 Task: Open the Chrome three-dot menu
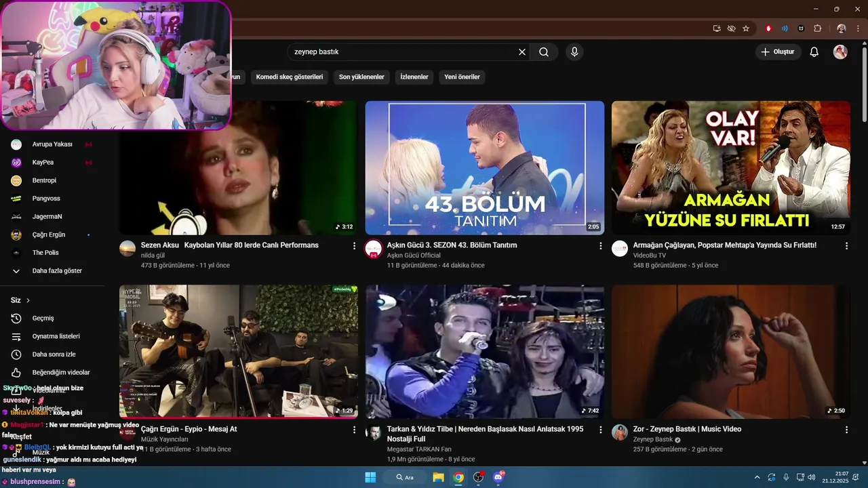click(x=858, y=28)
